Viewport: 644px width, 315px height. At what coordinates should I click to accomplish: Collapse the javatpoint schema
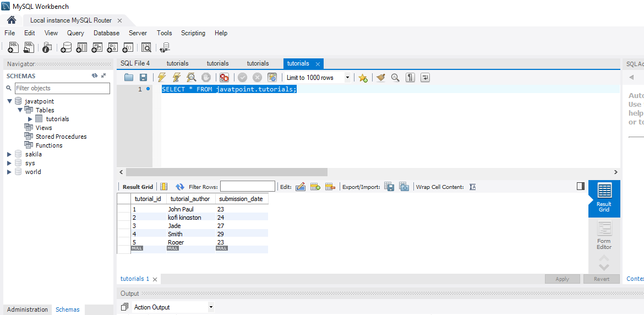click(9, 101)
